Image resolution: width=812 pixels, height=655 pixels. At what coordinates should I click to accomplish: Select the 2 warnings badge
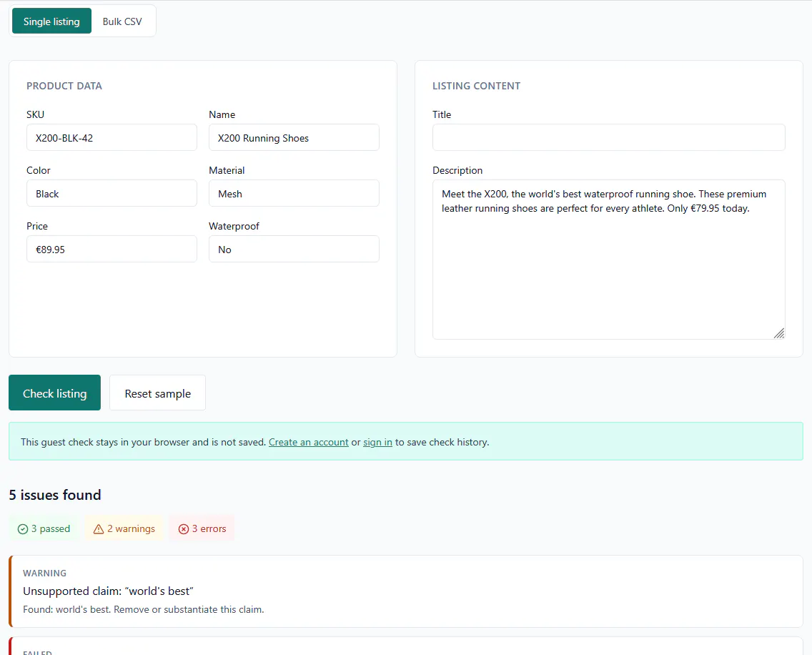tap(124, 528)
